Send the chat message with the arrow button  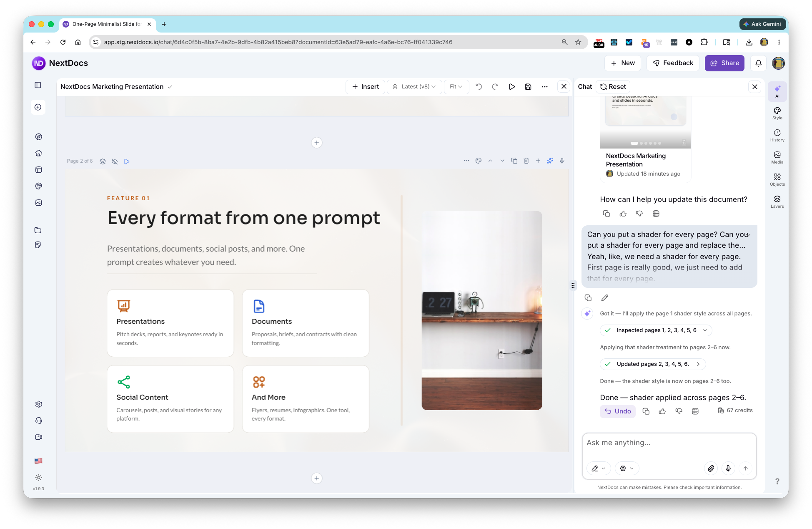pos(746,469)
